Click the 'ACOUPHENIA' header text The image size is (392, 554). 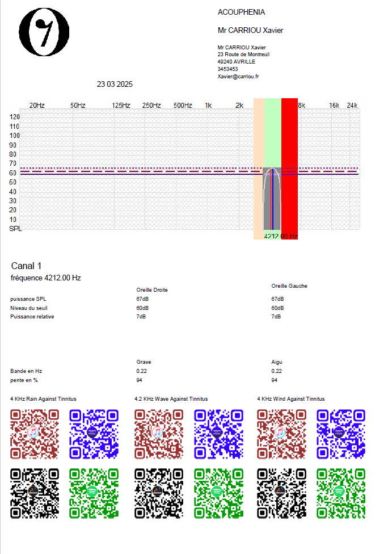(241, 12)
